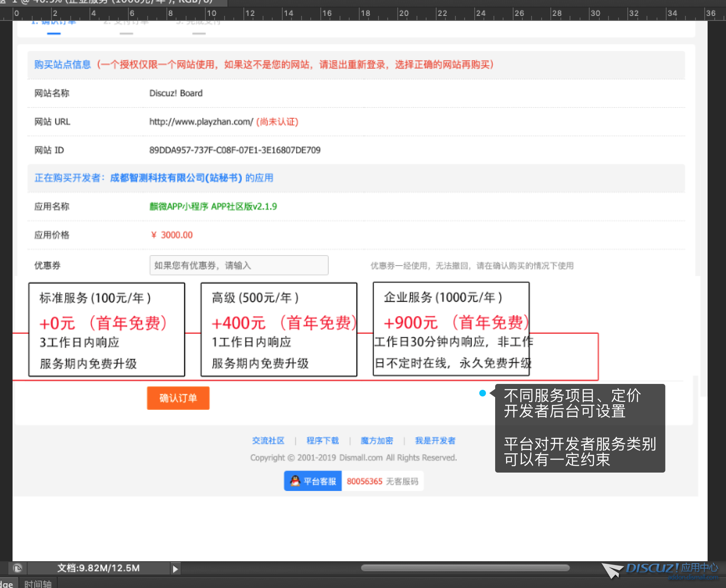Click the site ID 89DDA957-737F-C08F-07E1-3E16807DE709
Viewport: 726px width, 588px height.
coord(235,150)
